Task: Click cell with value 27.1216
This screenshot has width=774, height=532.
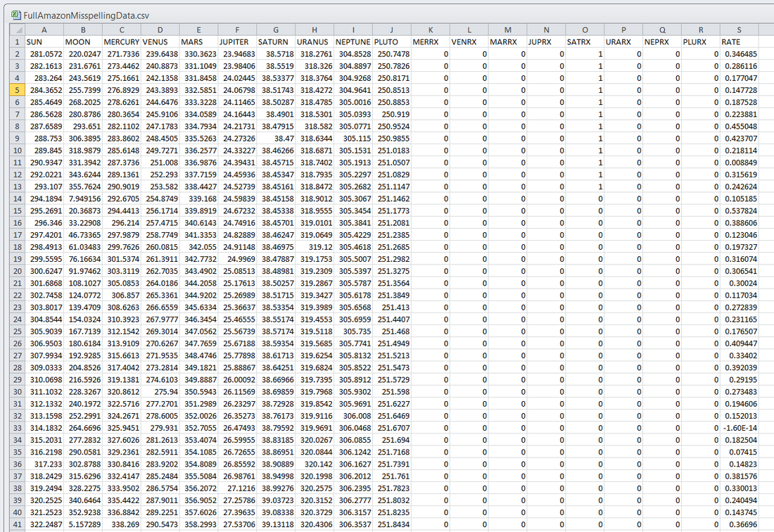Action: click(237, 488)
